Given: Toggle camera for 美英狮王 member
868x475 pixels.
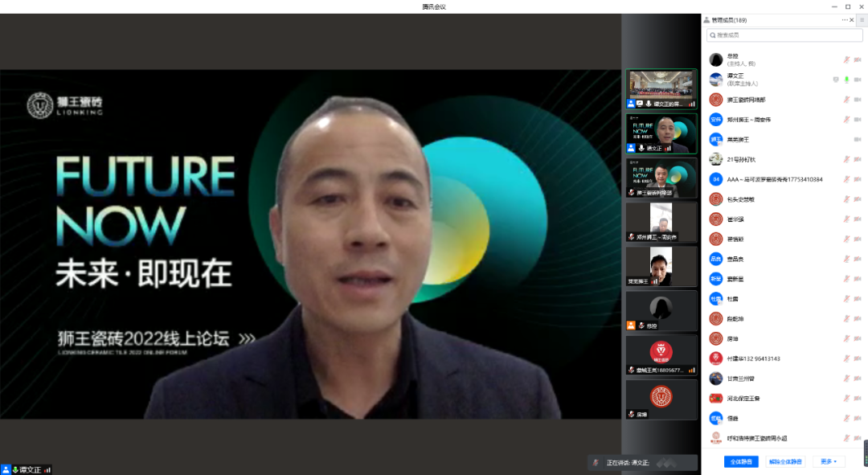Looking at the screenshot, I should pos(857,139).
